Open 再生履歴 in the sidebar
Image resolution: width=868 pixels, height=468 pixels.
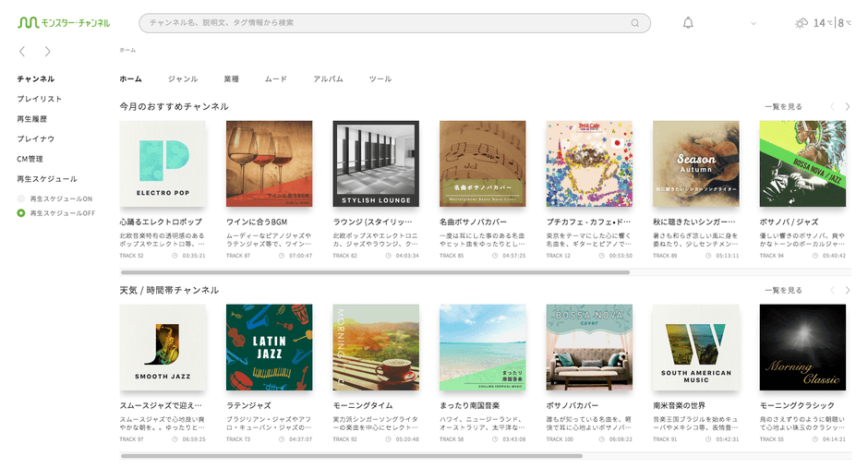pyautogui.click(x=32, y=119)
